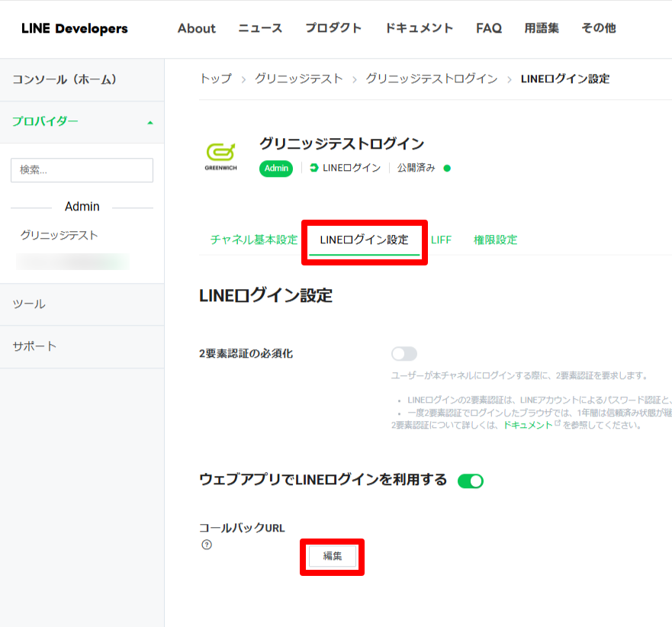Click the トップ breadcrumb link

[216, 79]
